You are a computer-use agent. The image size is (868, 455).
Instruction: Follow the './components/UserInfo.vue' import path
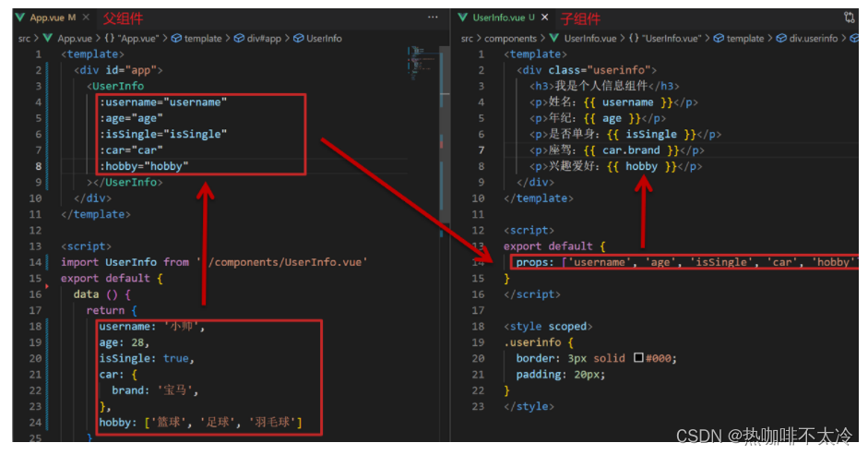[283, 262]
